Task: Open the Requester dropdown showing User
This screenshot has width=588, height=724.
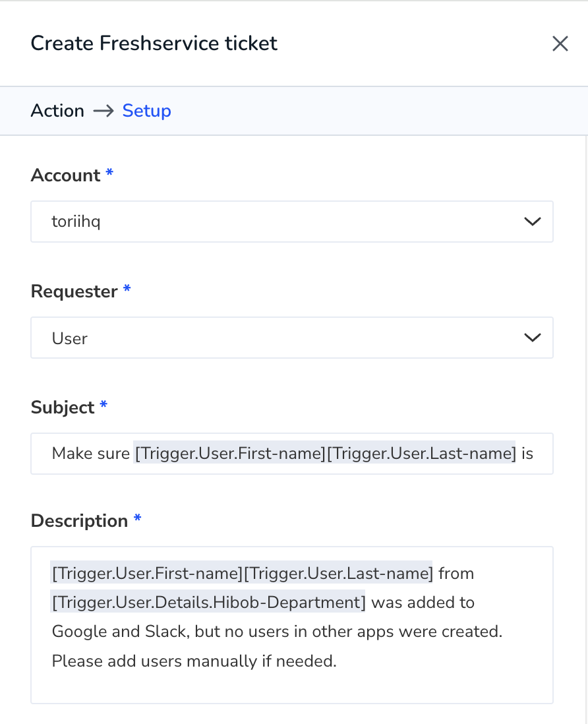Action: [291, 338]
